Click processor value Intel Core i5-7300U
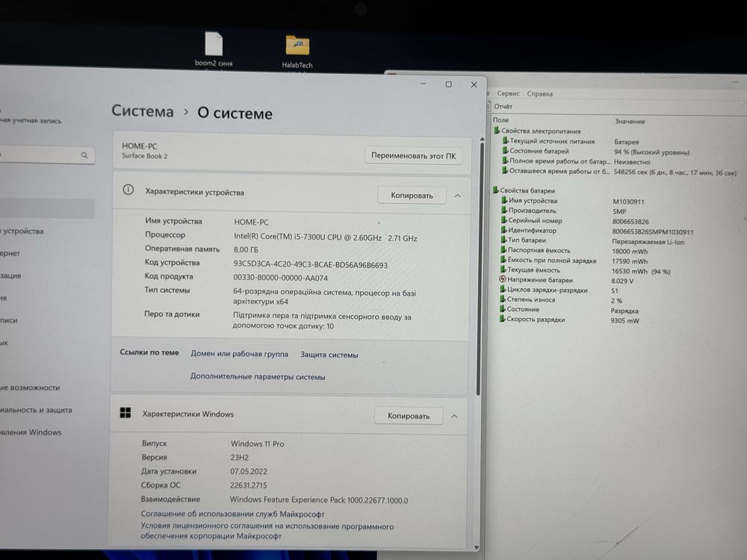The height and width of the screenshot is (560, 747). 326,237
